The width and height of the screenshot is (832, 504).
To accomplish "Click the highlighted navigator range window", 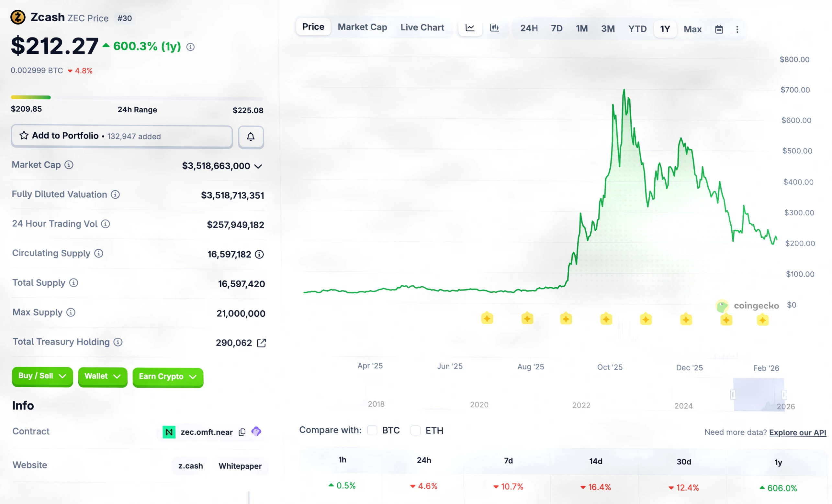I will pos(759,395).
